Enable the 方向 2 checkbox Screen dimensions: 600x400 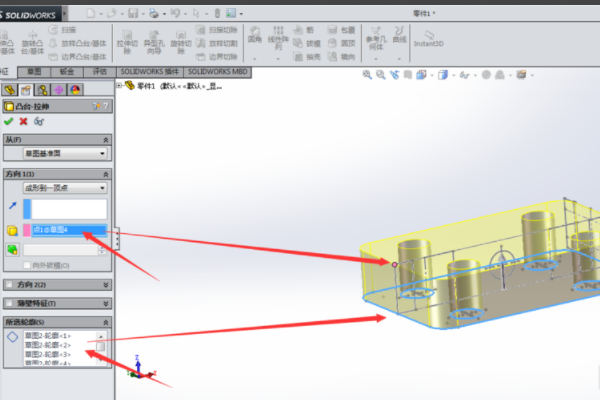coord(9,284)
